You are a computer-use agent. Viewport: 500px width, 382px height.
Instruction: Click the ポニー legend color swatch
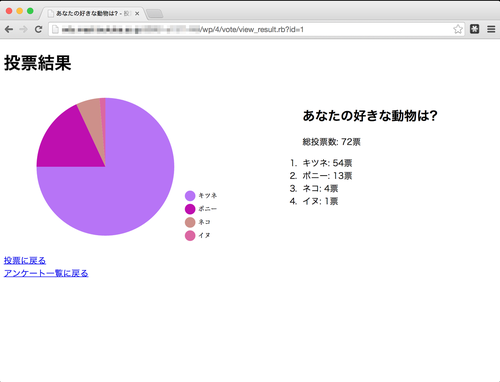190,209
